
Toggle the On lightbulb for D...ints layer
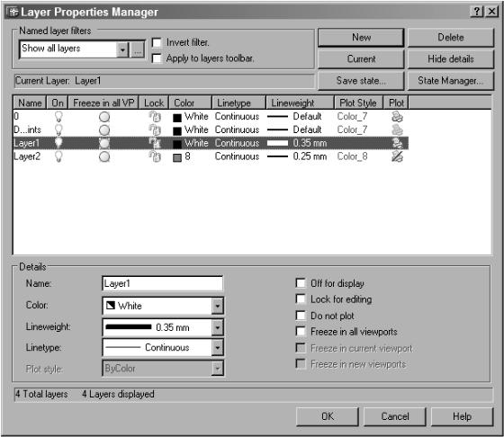58,130
